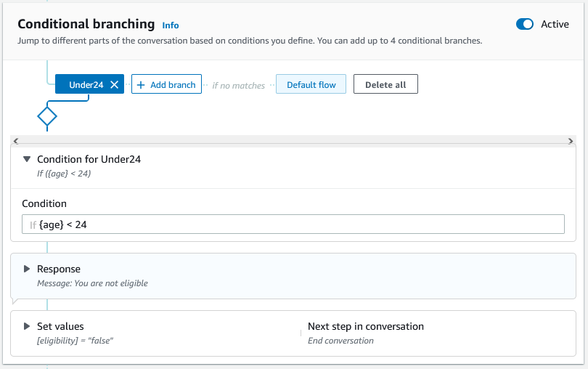Click the Active label next to toggle

pyautogui.click(x=555, y=24)
